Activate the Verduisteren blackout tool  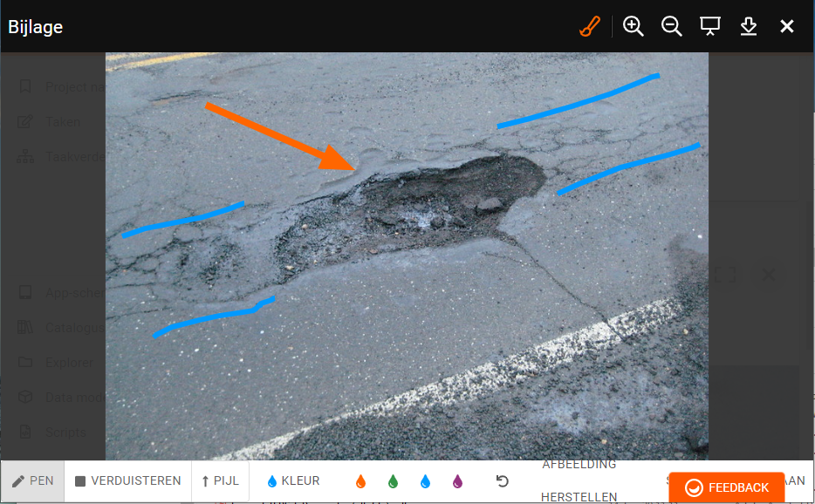coord(128,481)
